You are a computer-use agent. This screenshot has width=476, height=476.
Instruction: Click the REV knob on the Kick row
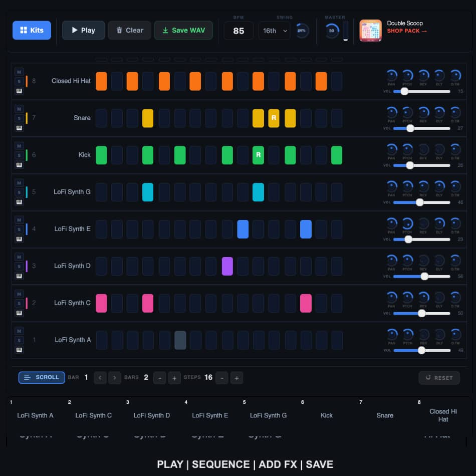(x=423, y=149)
